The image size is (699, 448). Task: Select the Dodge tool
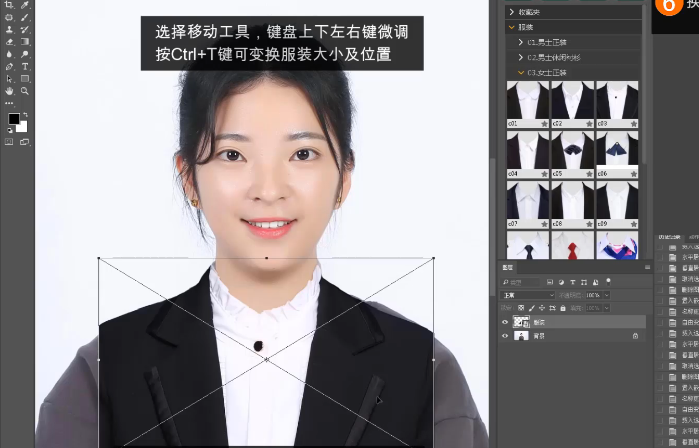25,54
